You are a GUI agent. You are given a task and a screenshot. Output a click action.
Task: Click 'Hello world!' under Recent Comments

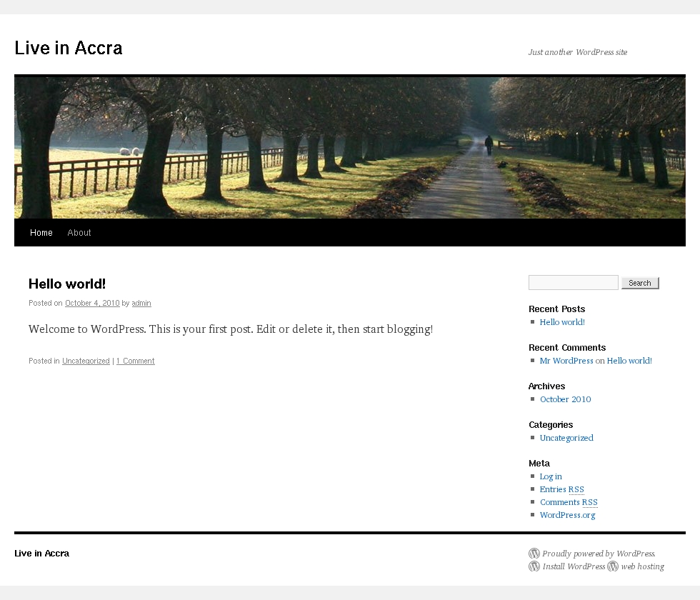[x=629, y=361]
